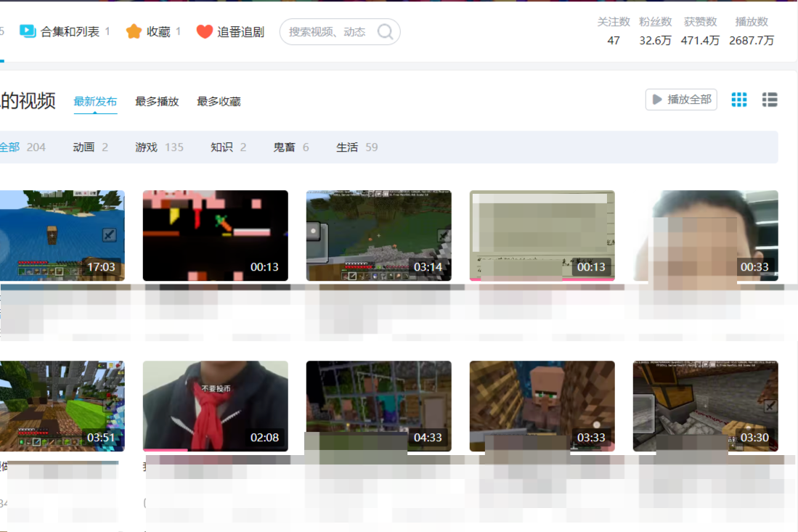The height and width of the screenshot is (532, 798).
Task: Switch to list view layout
Action: [770, 100]
